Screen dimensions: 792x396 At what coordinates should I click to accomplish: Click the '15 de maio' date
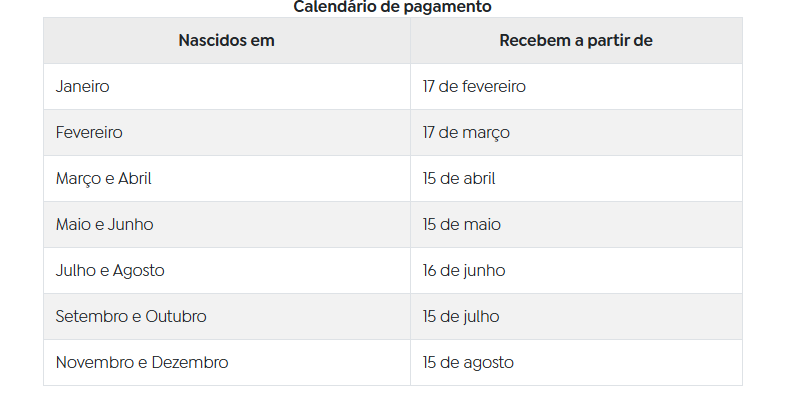coord(462,225)
